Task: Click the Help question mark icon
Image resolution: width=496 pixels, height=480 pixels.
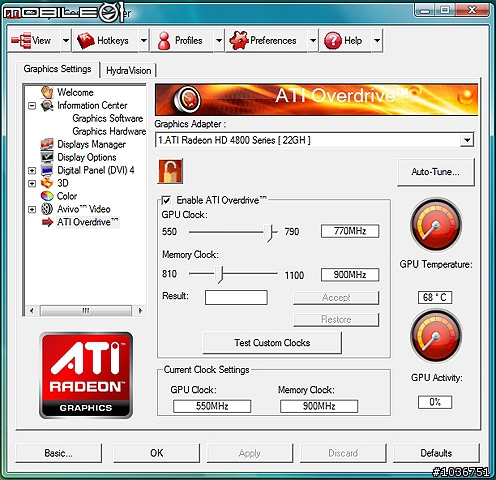Action: click(x=332, y=41)
